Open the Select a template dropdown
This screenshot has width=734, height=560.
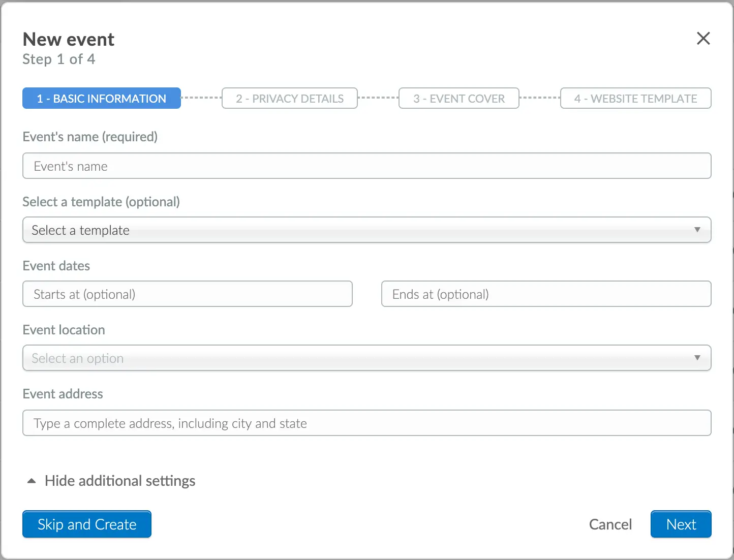pos(367,230)
